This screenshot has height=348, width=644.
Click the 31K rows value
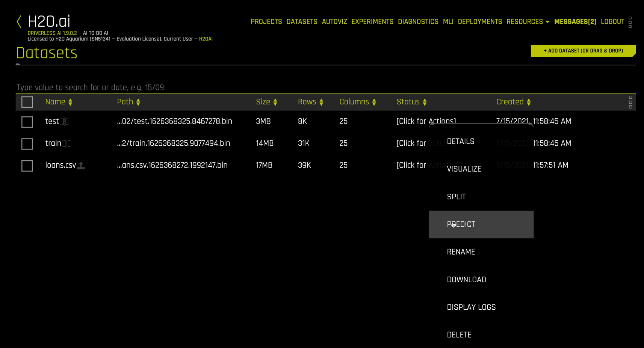tap(304, 143)
